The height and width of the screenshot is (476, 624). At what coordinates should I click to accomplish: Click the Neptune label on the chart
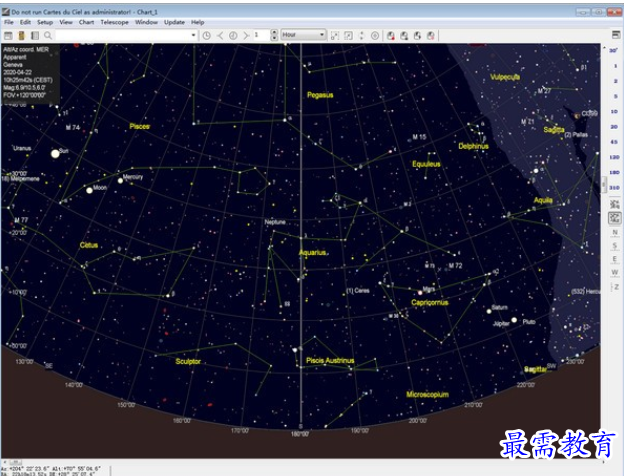(275, 222)
